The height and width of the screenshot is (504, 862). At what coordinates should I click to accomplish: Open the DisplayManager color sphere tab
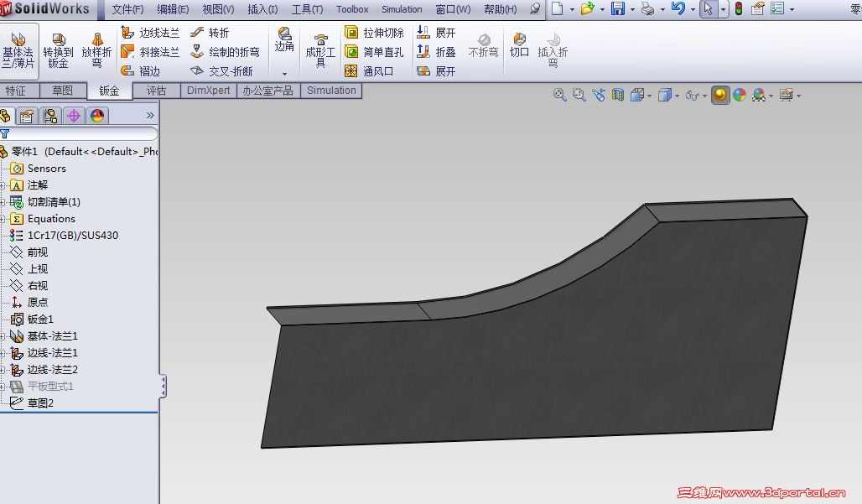pyautogui.click(x=97, y=116)
